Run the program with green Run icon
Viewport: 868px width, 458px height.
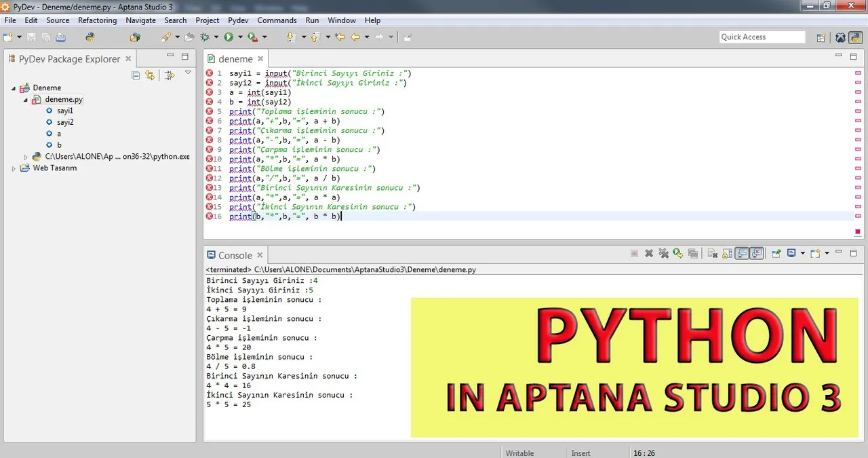point(229,37)
